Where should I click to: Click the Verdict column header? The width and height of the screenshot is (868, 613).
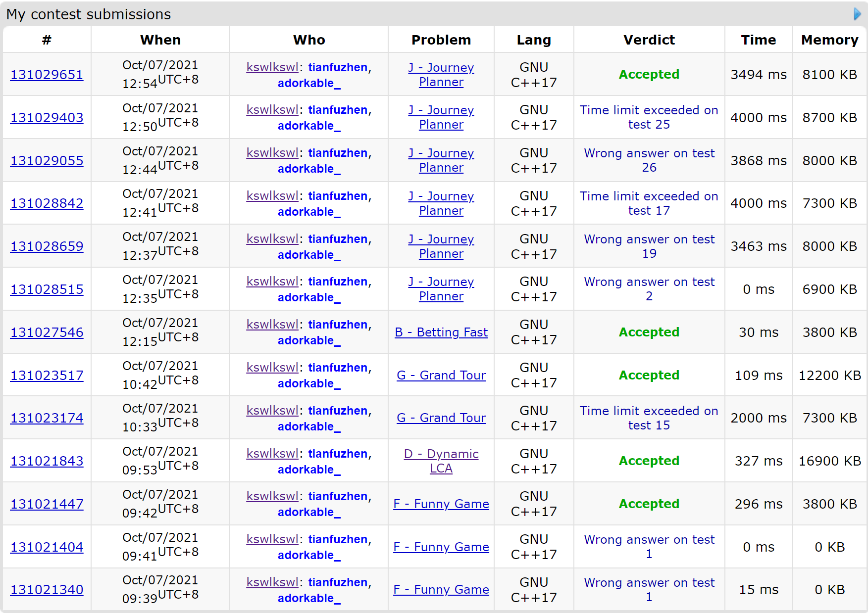pyautogui.click(x=649, y=40)
